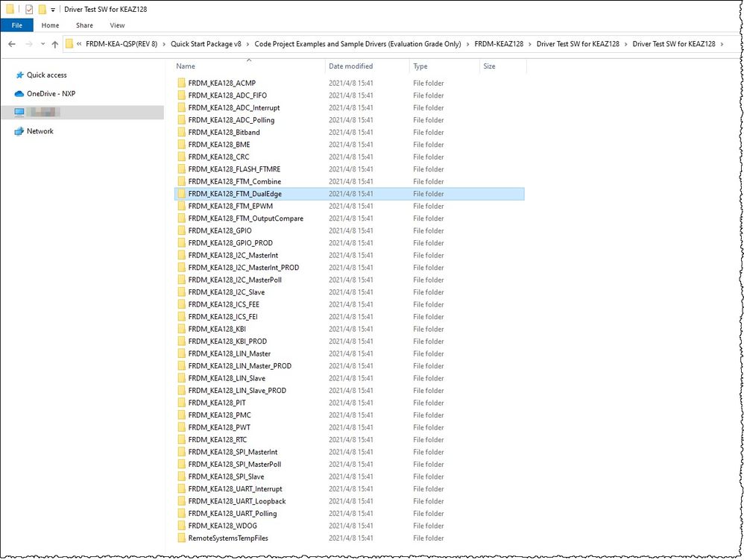Click the FRDM_KEA128_PWT name
The height and width of the screenshot is (560, 744).
pos(219,427)
